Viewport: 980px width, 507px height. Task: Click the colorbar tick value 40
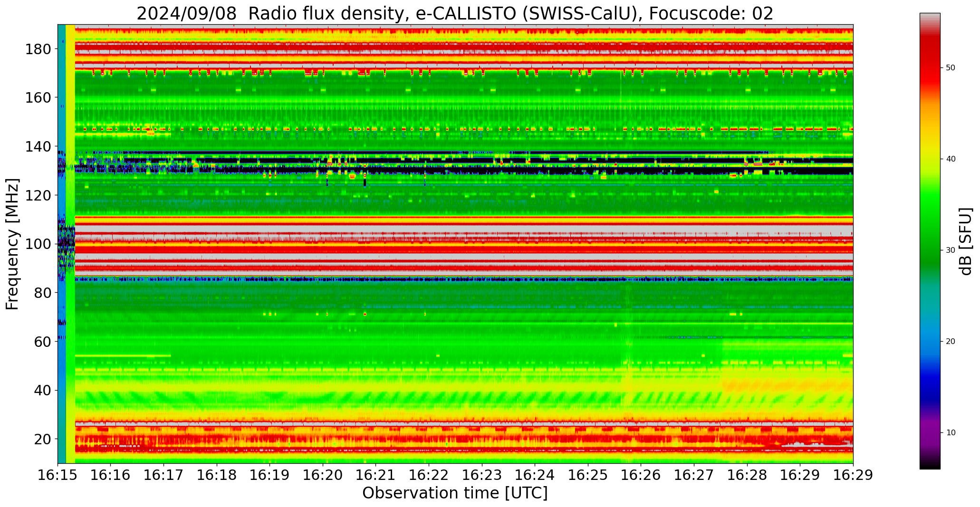[950, 159]
